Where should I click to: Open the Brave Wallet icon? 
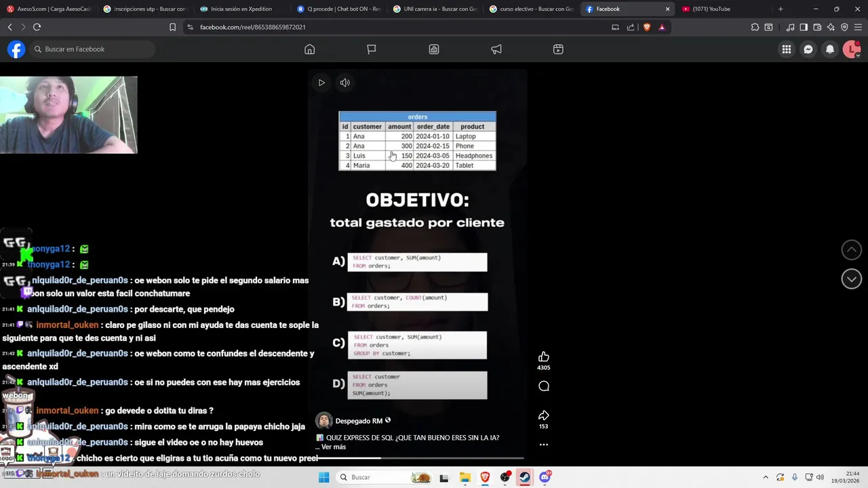817,27
